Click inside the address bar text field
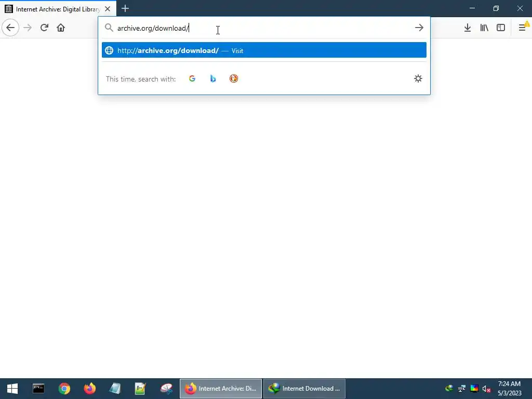The height and width of the screenshot is (399, 532). click(263, 28)
